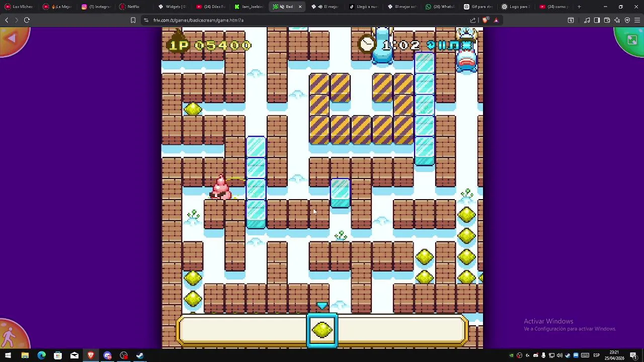644x362 pixels.
Task: Switch to the WhatsApp (26) tab
Action: (x=440, y=7)
